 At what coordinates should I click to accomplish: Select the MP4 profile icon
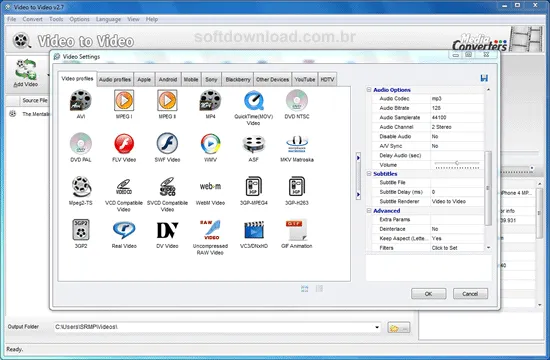pos(210,100)
